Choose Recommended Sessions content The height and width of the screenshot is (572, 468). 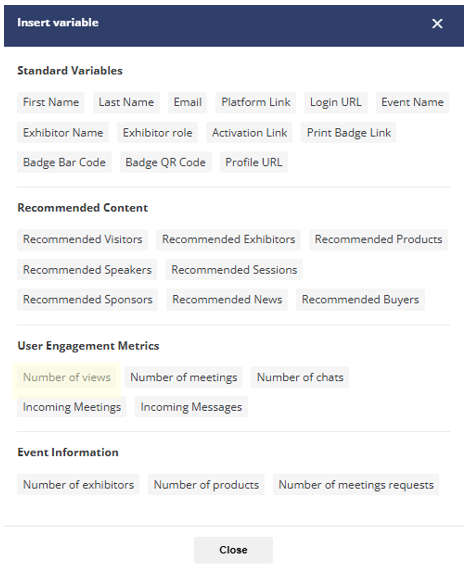pyautogui.click(x=234, y=270)
